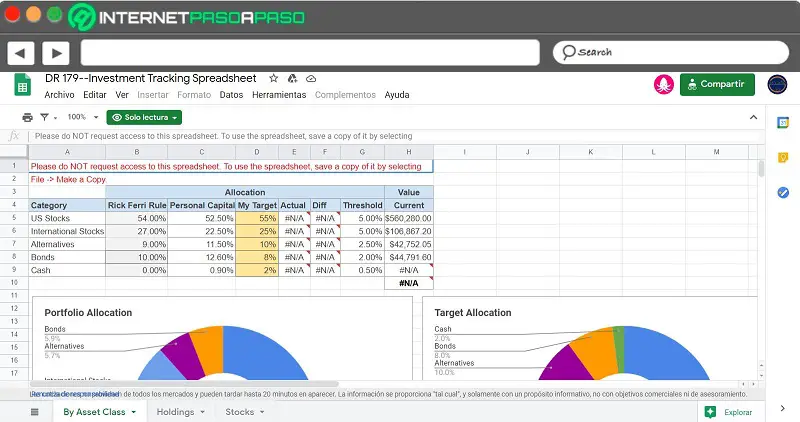Screen dimensions: 800x422
Task: Open the Solo lectura view-only dropdown
Action: pyautogui.click(x=144, y=117)
